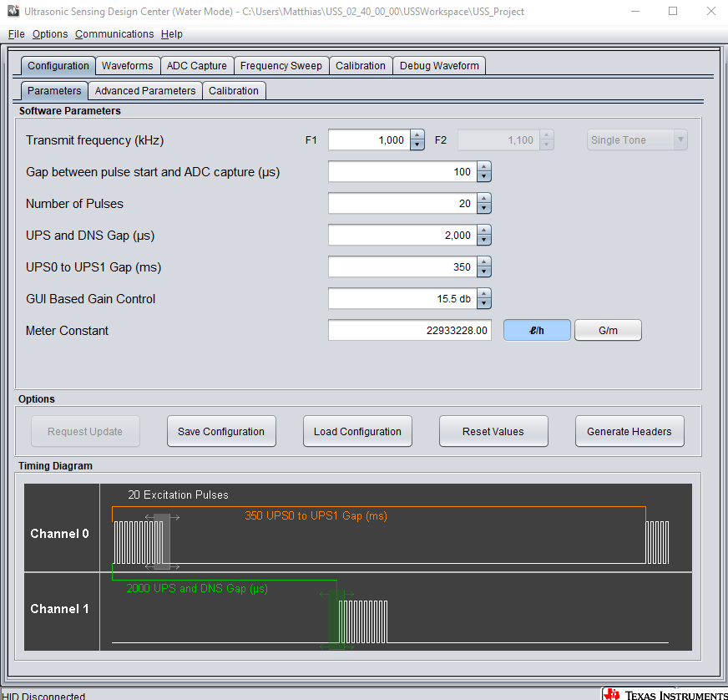
Task: Click the gain control field showing 15.5 db
Action: point(402,298)
